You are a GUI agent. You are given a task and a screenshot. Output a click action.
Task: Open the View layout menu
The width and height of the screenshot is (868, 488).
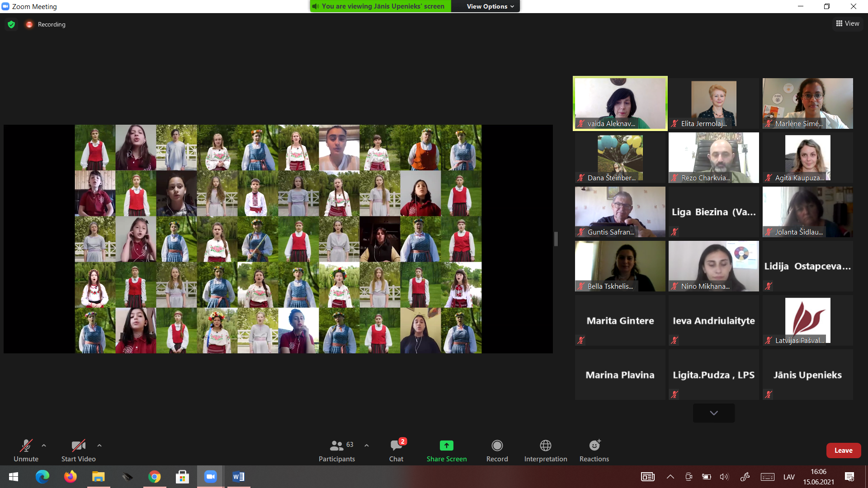pos(848,23)
